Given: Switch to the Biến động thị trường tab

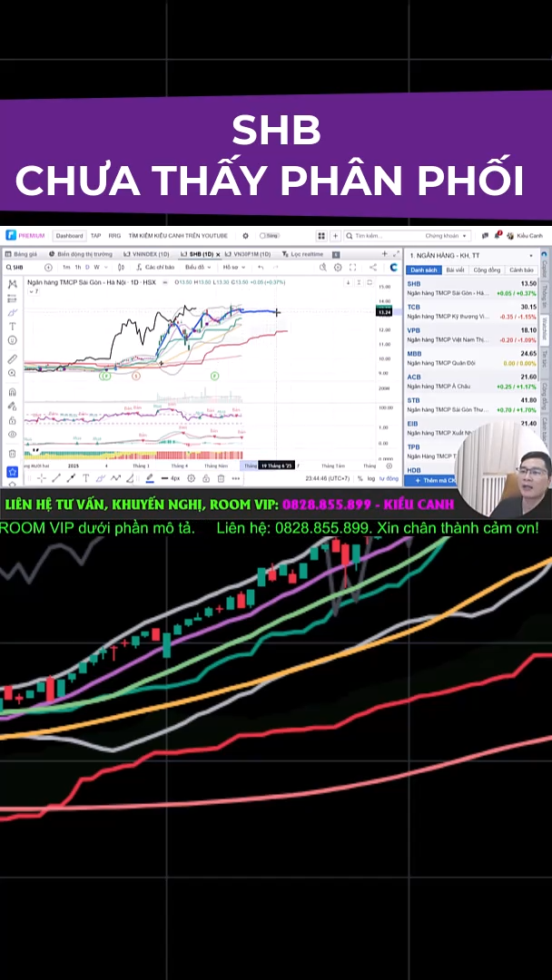Looking at the screenshot, I should tap(81, 254).
